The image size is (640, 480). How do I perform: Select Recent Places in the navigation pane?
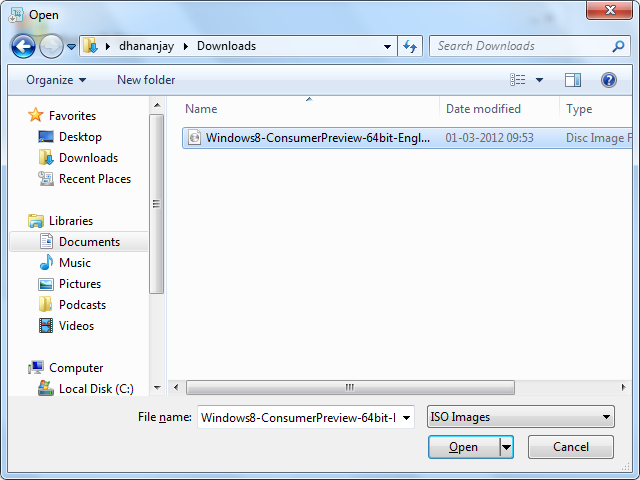[94, 179]
